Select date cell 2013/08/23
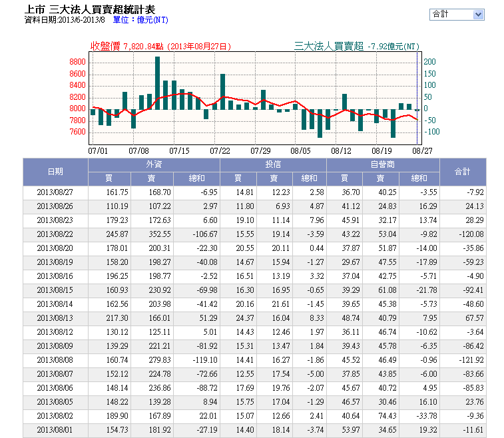 pos(55,220)
